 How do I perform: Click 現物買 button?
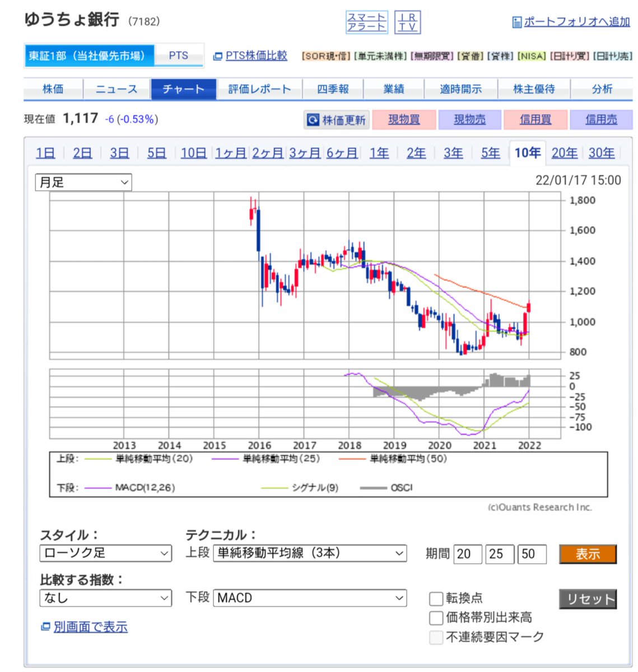point(404,120)
